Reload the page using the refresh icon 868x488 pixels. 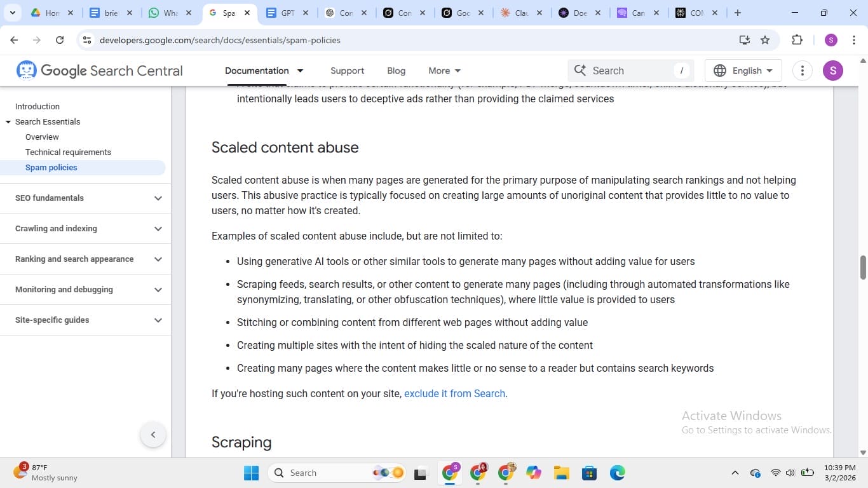59,39
